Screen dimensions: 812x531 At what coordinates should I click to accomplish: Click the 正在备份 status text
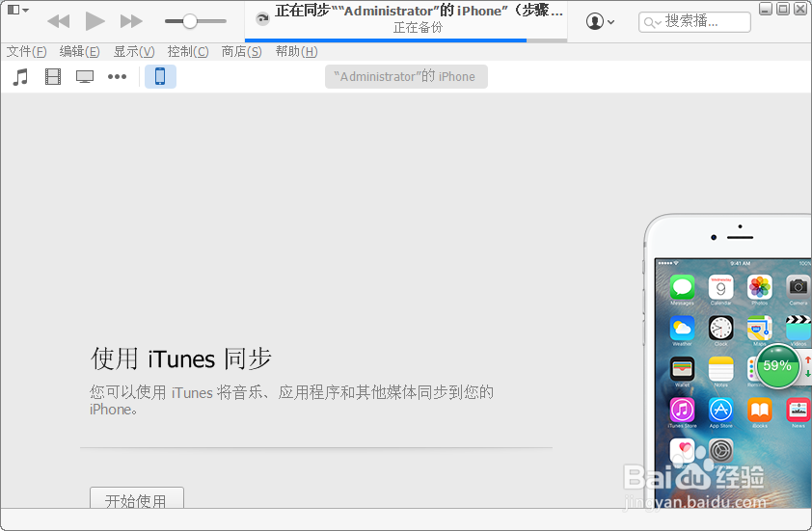pyautogui.click(x=418, y=28)
